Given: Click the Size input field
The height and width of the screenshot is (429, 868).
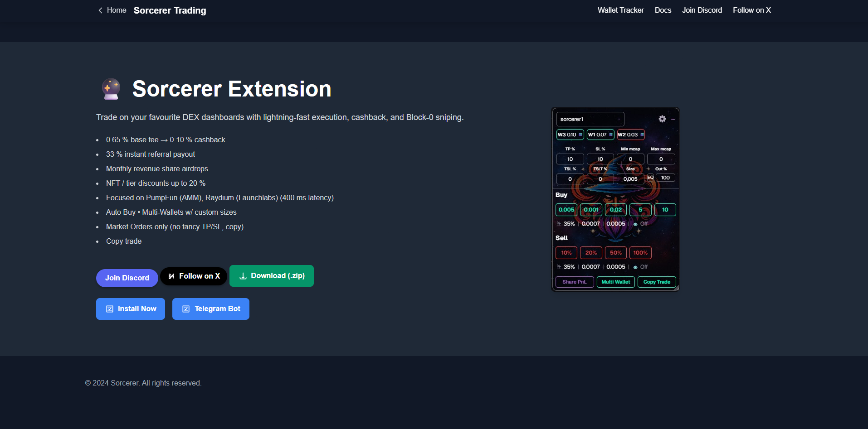Looking at the screenshot, I should point(630,179).
